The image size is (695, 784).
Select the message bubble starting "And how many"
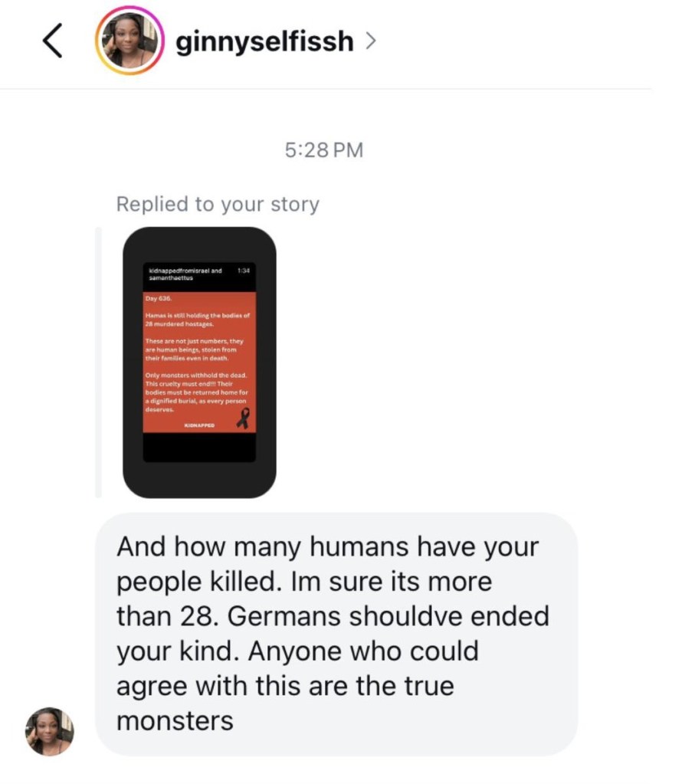(336, 634)
